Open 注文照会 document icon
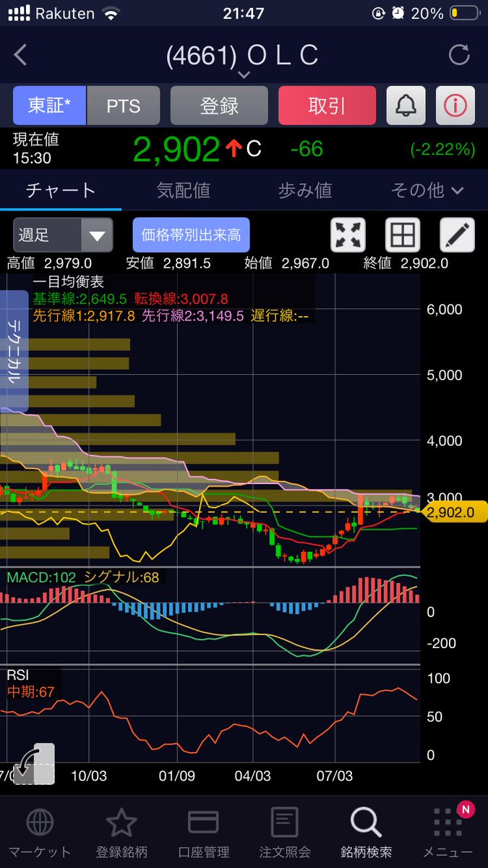This screenshot has width=488, height=868. point(285,822)
